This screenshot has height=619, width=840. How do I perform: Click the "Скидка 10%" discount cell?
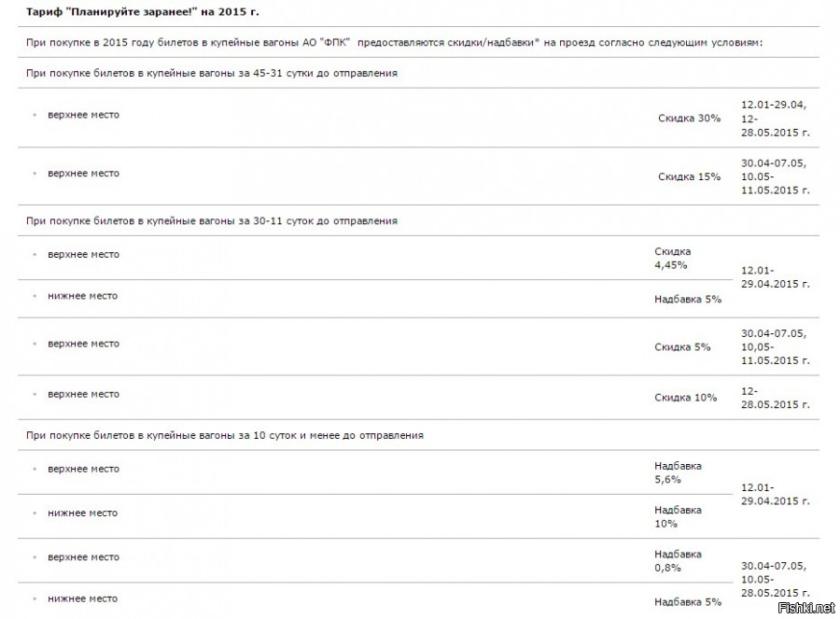tap(685, 397)
